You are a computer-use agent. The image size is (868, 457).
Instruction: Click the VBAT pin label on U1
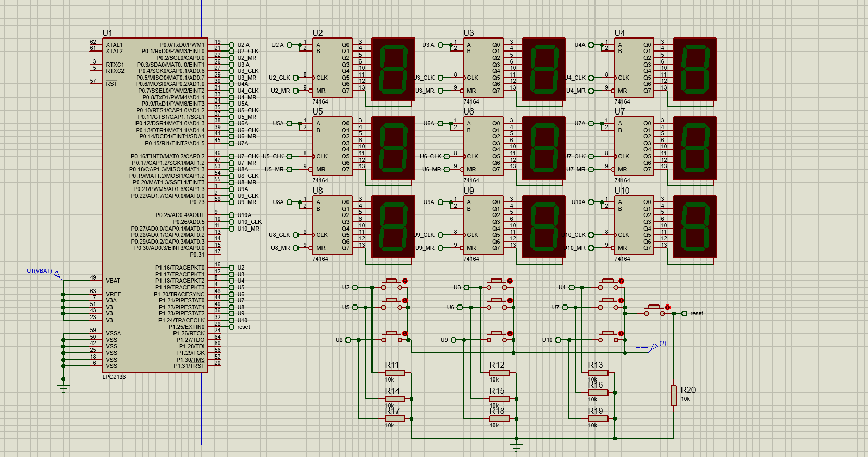coord(113,281)
